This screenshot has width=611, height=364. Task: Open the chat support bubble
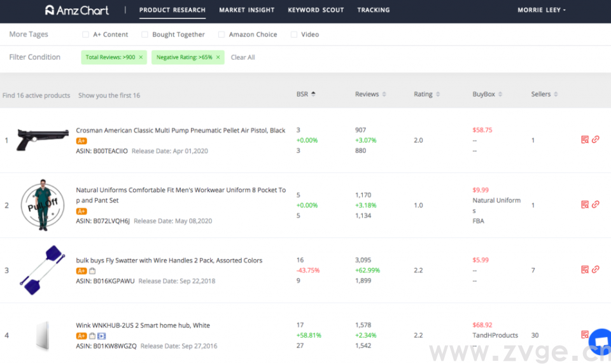coord(600,342)
